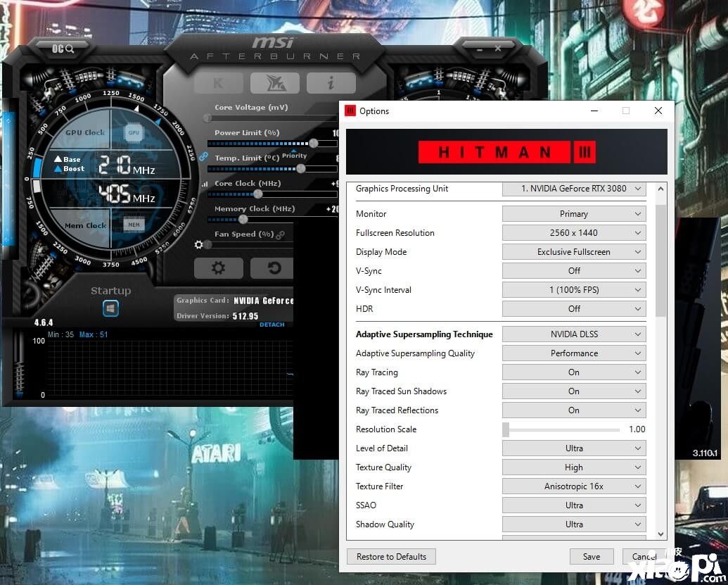
Task: Click the driver version 512.95 text
Action: click(245, 316)
